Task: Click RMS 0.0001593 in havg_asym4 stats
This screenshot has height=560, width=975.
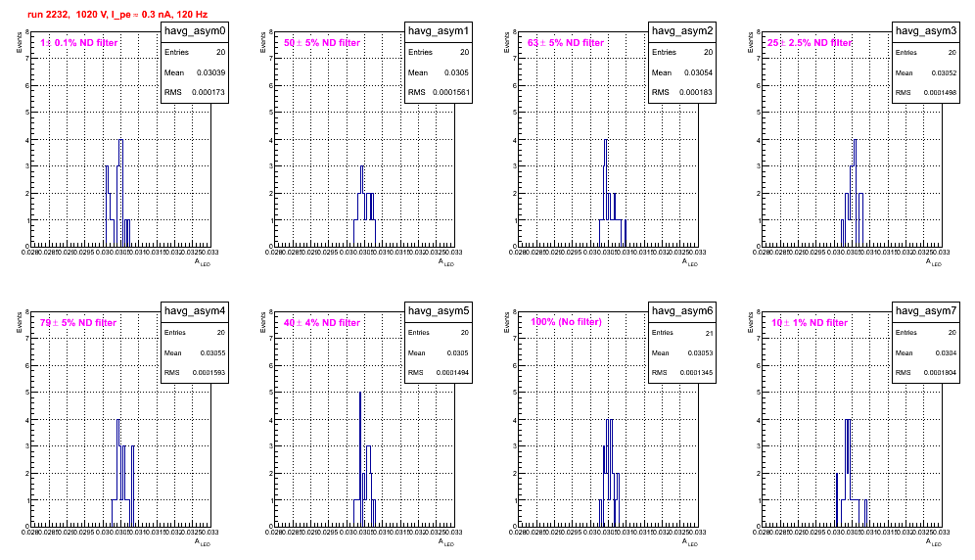Action: click(195, 373)
